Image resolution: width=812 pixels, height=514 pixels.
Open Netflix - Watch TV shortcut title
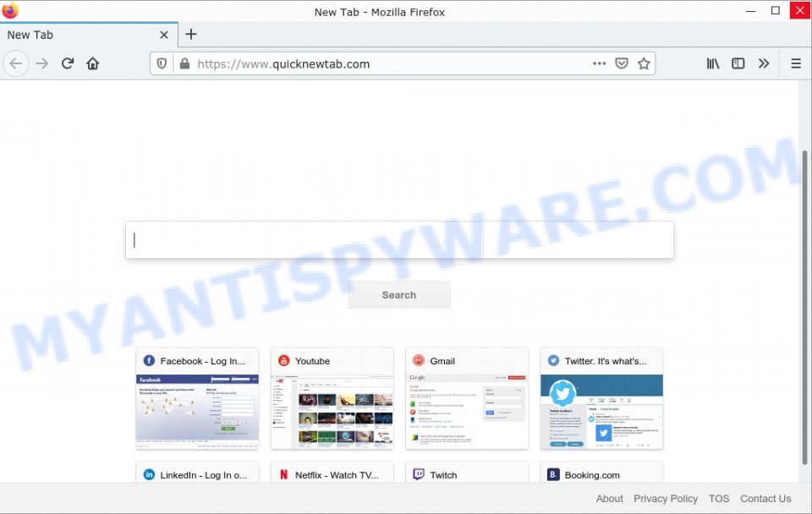[337, 475]
